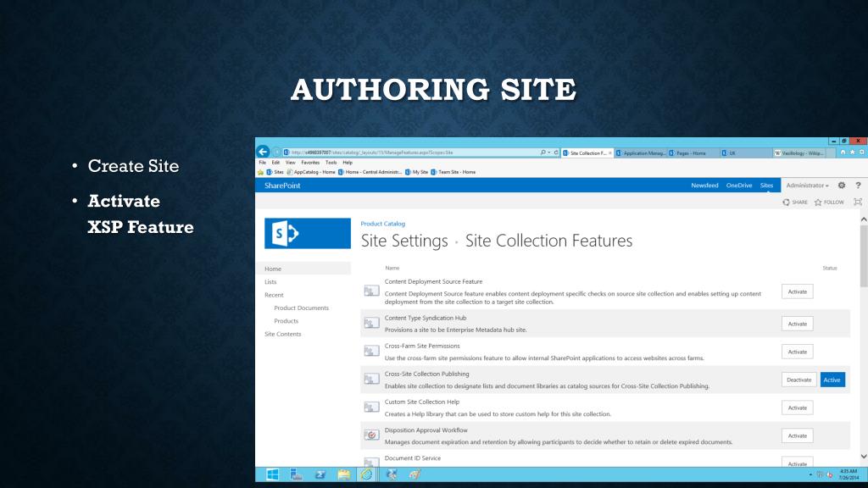
Task: Activate Disposition Approval Workflow
Action: [797, 435]
